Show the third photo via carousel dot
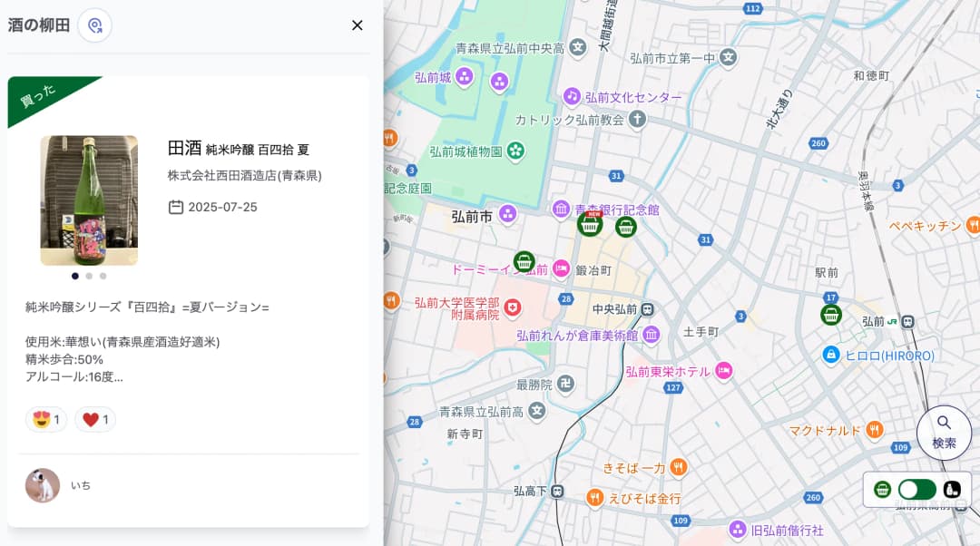Image resolution: width=980 pixels, height=546 pixels. pos(103,276)
